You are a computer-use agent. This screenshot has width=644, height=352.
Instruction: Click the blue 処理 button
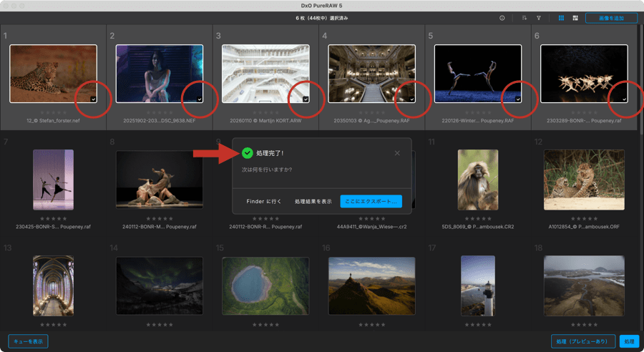tap(629, 341)
